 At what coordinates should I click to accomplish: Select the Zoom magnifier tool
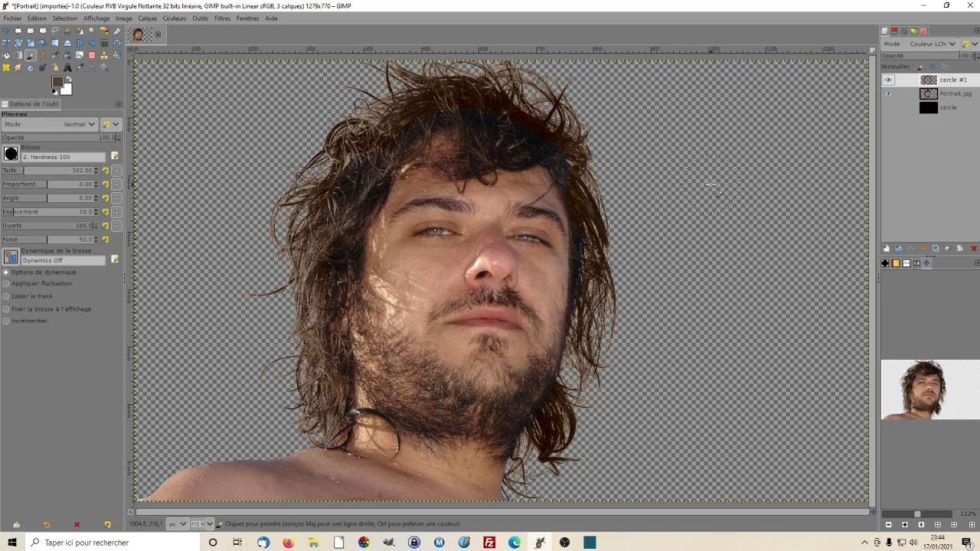coord(104,67)
